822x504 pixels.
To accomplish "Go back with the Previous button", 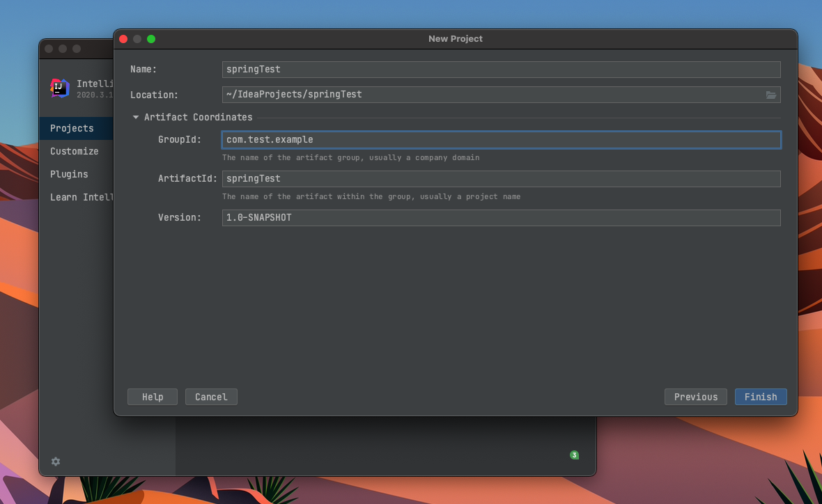I will (696, 397).
